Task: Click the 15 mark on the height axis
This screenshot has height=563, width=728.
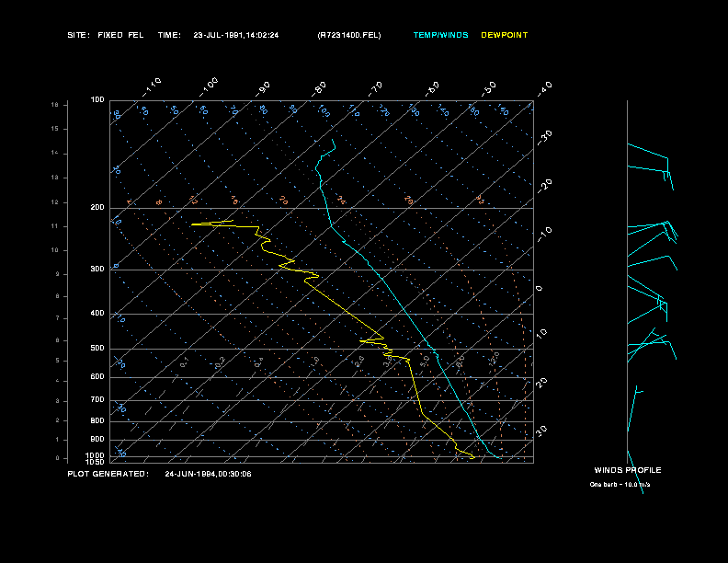Action: (55, 129)
